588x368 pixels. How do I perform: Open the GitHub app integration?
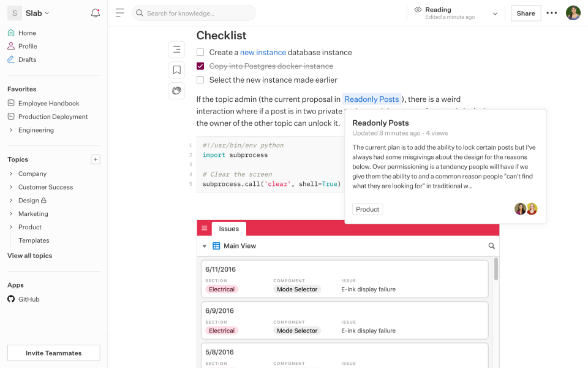point(23,299)
